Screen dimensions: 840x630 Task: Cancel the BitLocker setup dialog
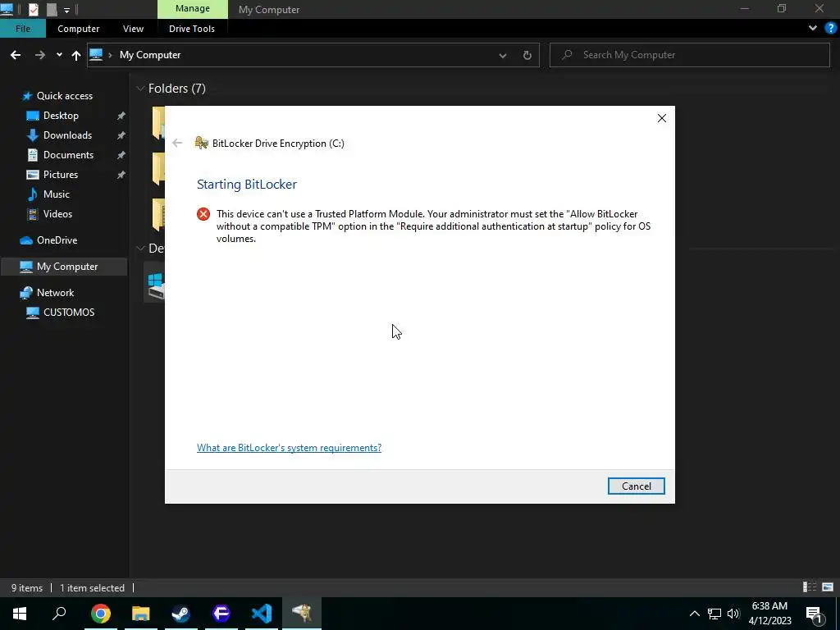tap(636, 486)
